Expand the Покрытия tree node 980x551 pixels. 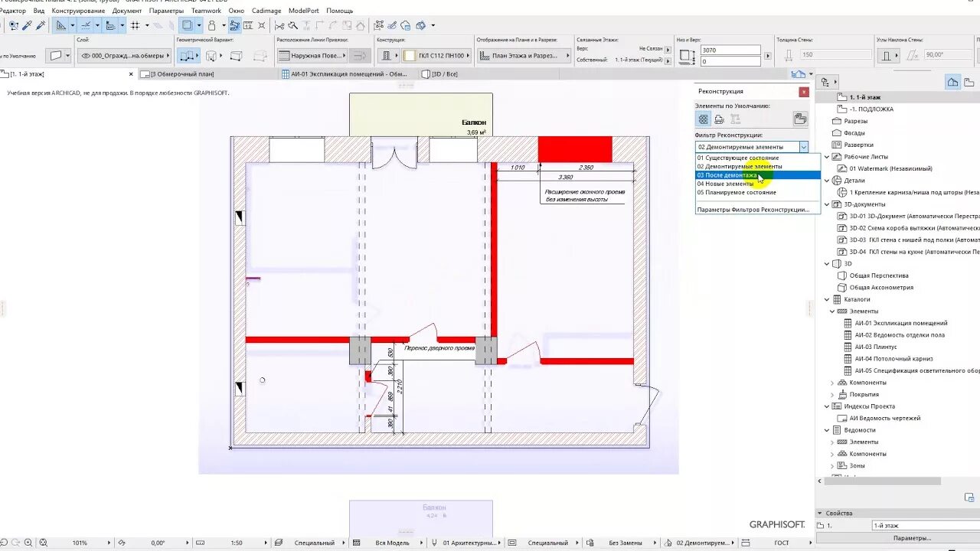tap(832, 394)
